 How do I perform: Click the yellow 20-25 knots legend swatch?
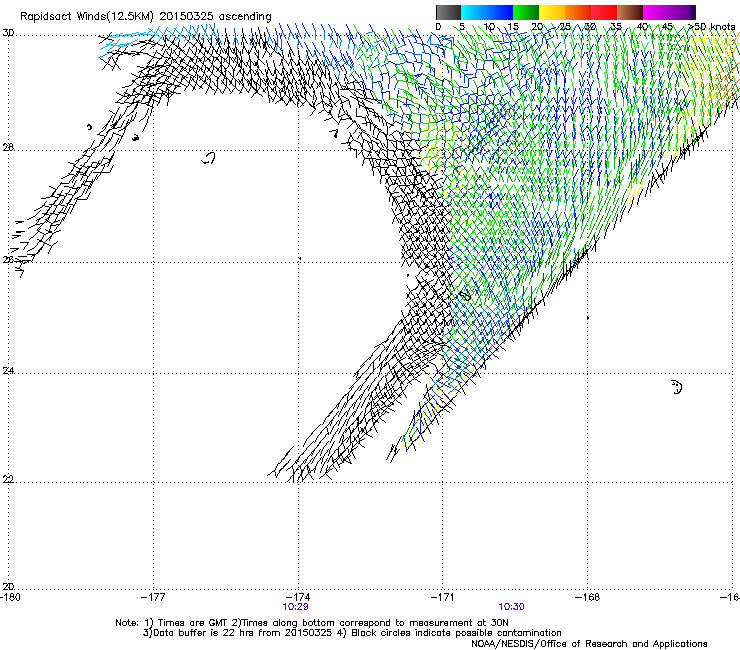click(552, 12)
